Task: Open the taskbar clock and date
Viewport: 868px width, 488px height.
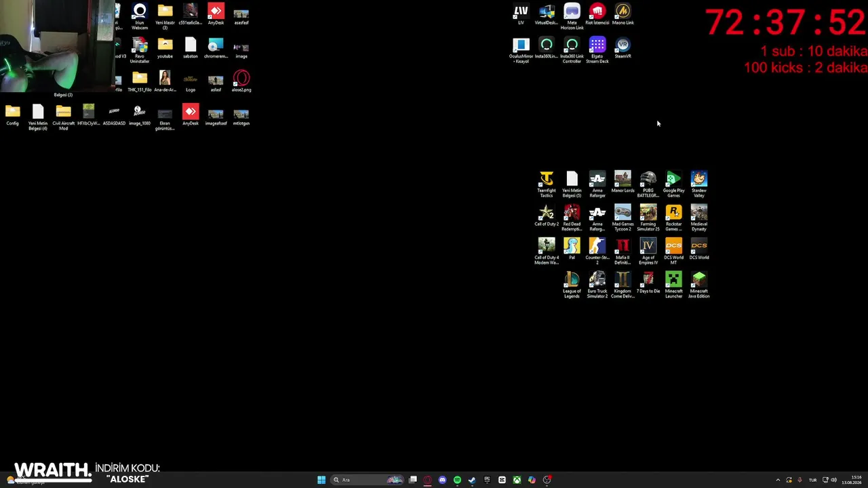Action: [852, 480]
